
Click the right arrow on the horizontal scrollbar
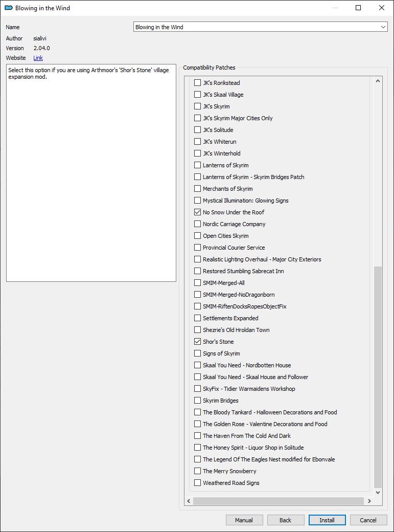pos(369,501)
